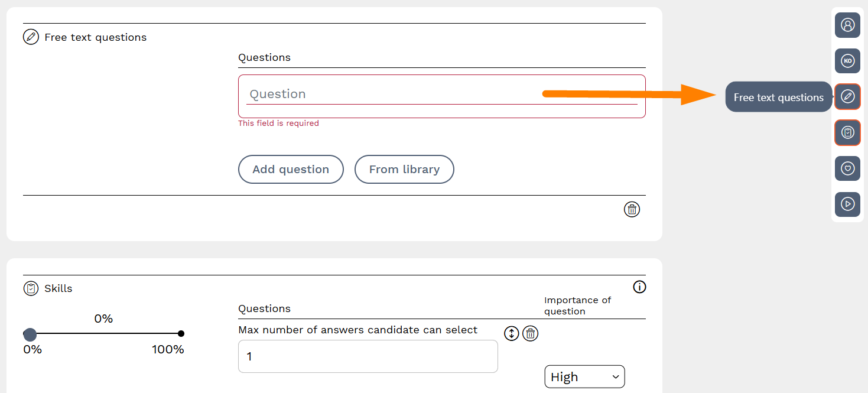Click the 100% end of Skills slider
Image resolution: width=868 pixels, height=393 pixels.
click(181, 334)
